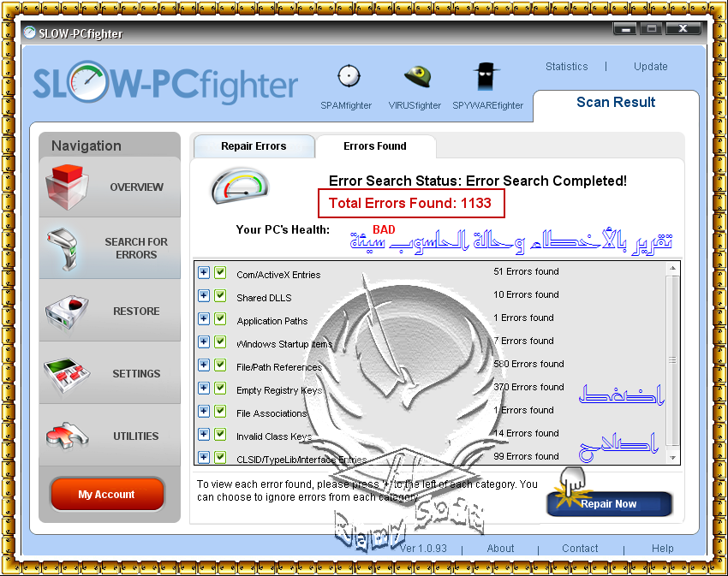Expand Invalid Class Keys category
Image resolution: width=728 pixels, height=576 pixels.
(x=203, y=435)
